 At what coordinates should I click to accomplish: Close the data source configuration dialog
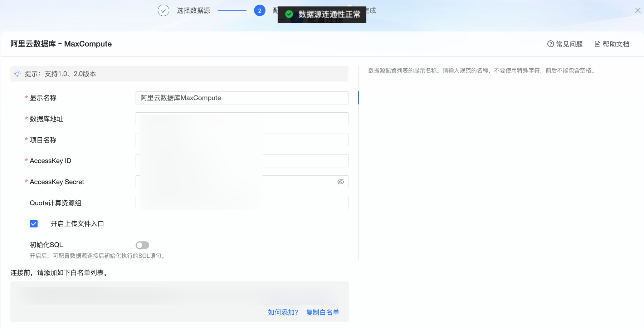pos(638,10)
